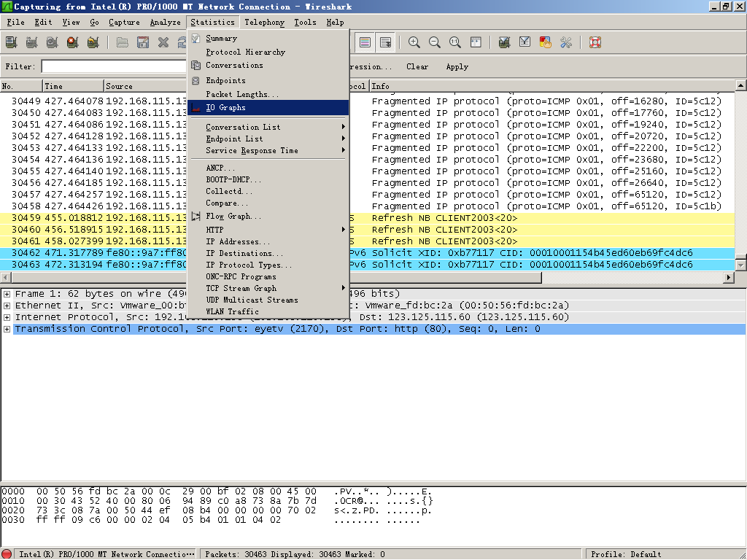The height and width of the screenshot is (560, 747).
Task: Edit capture filters toolbar icon
Action: (x=504, y=42)
